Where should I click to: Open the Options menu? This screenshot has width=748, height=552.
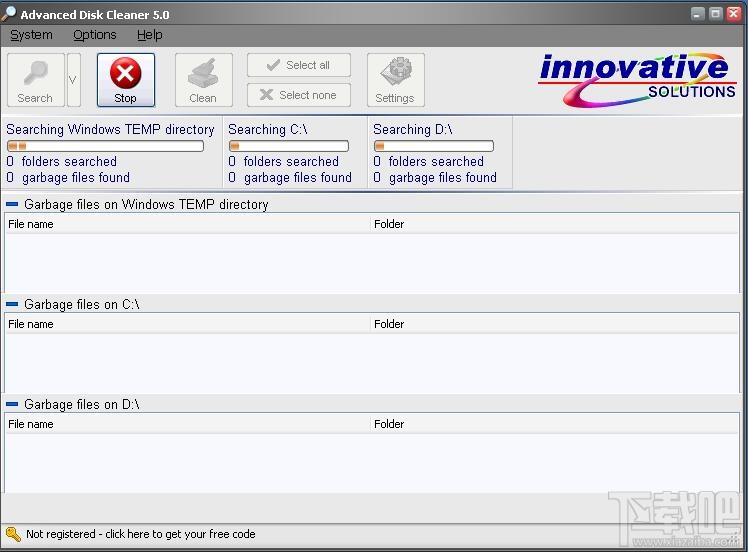[x=94, y=35]
